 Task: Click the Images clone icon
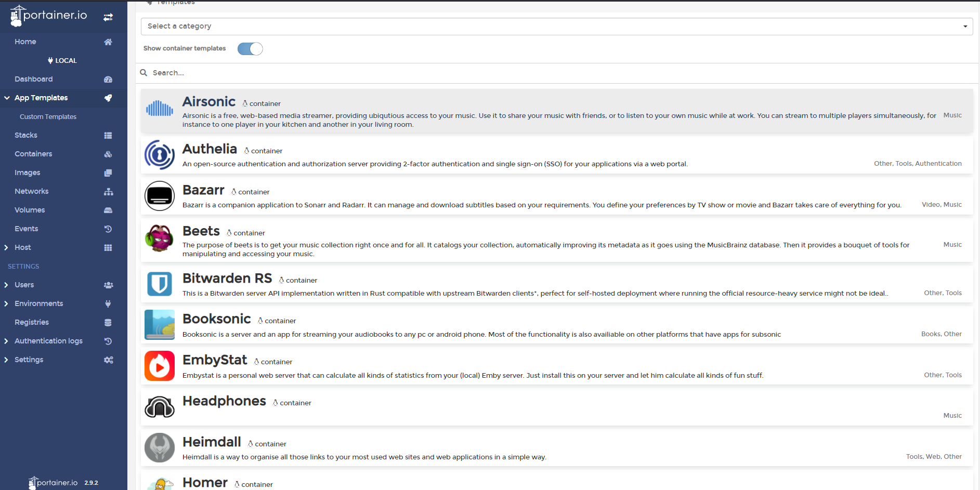tap(108, 173)
